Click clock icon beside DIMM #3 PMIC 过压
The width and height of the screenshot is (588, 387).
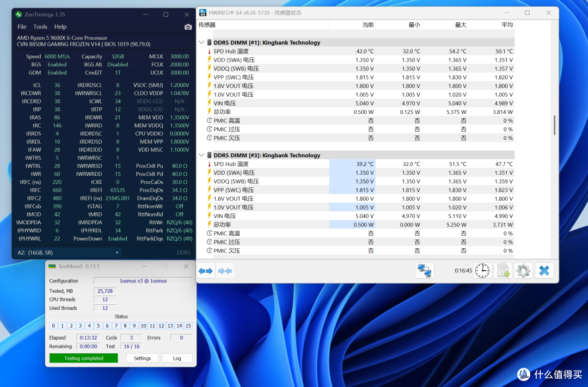[209, 242]
